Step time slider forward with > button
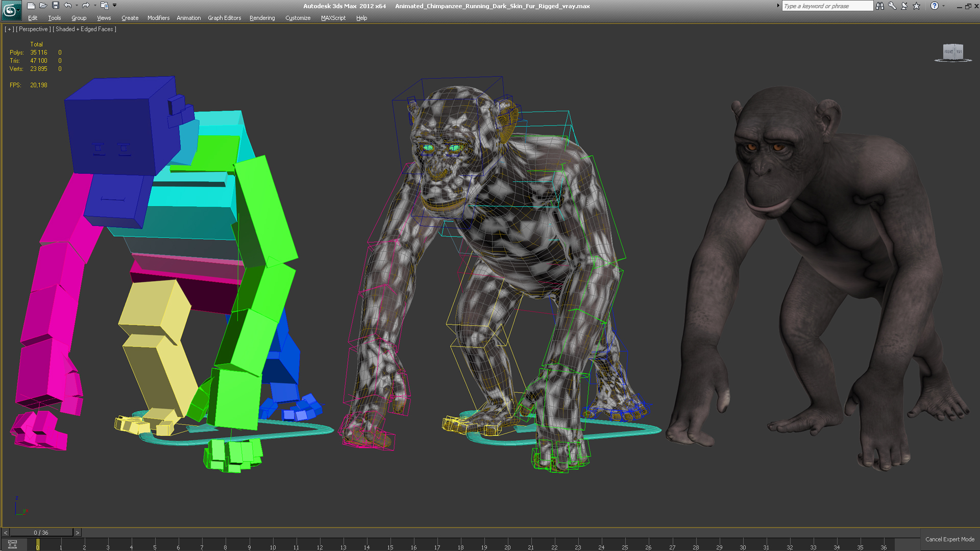 click(78, 533)
